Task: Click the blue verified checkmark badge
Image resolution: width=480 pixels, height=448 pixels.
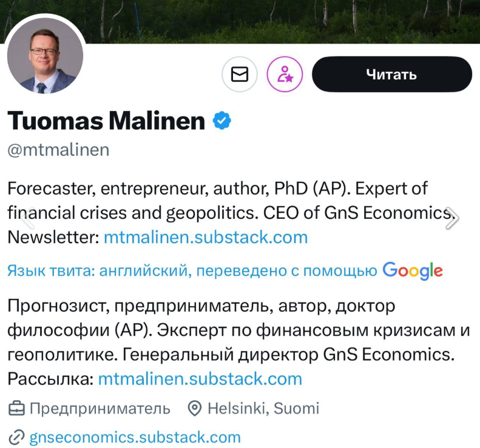Action: pos(221,121)
